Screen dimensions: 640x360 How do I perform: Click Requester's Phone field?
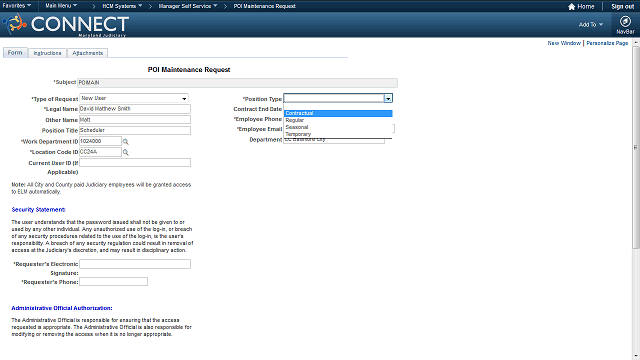[113, 282]
